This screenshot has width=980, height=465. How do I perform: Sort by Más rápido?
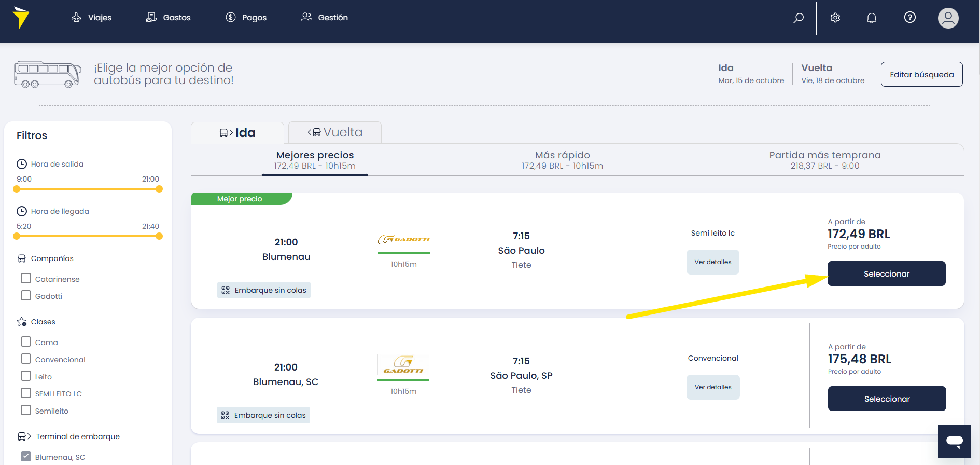563,160
